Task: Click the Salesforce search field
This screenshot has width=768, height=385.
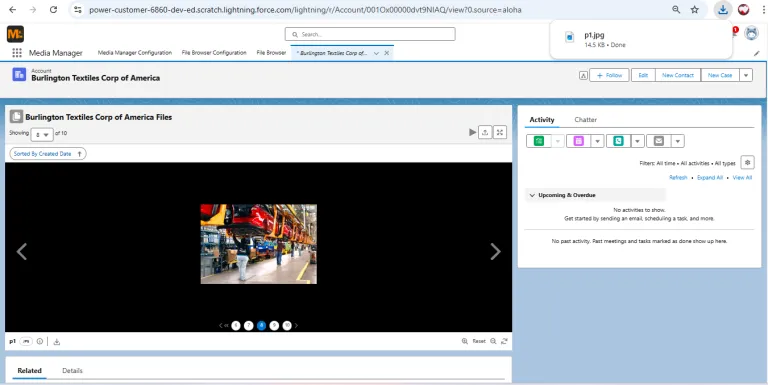Action: click(370, 34)
